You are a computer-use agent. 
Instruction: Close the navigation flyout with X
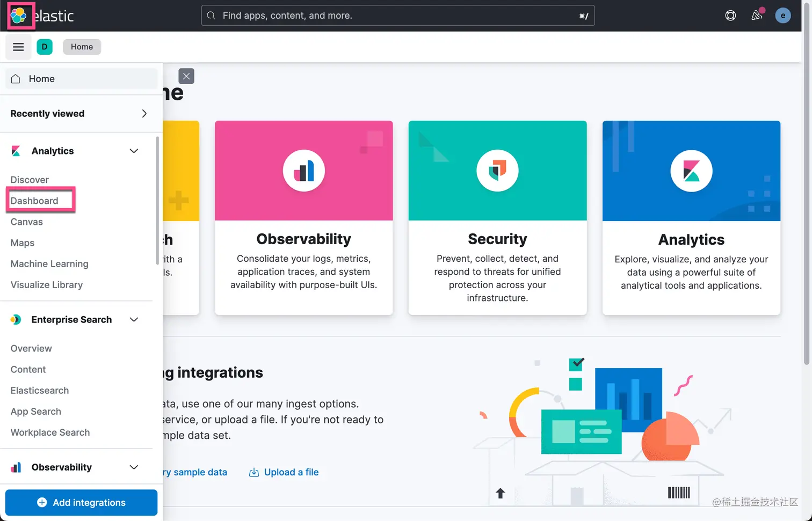[186, 76]
